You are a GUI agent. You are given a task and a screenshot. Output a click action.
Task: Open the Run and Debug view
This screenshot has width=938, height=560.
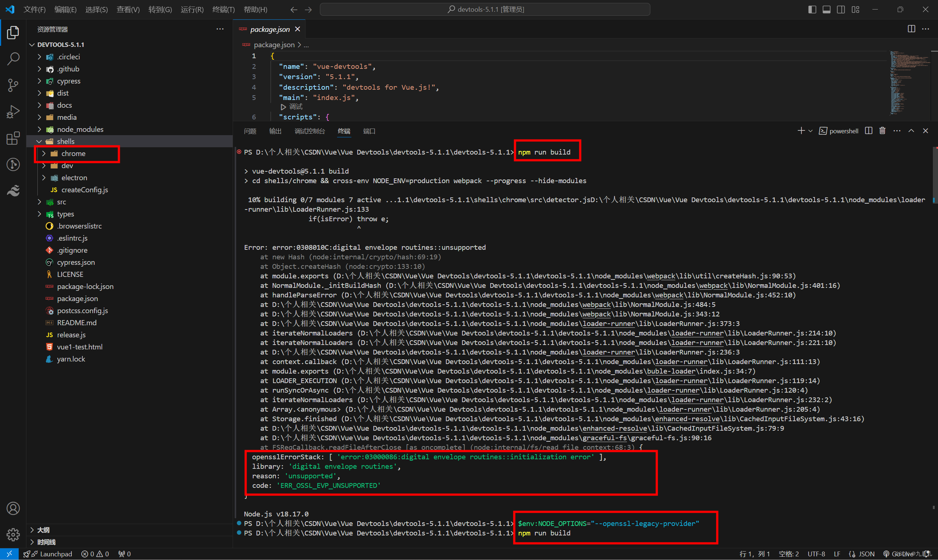[x=13, y=111]
